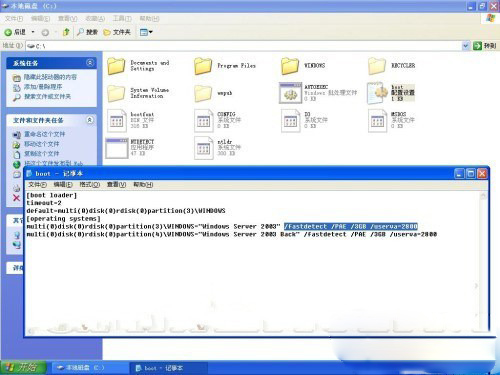Open the File menu in Notepad
Viewport: 500px width, 375px height.
pyautogui.click(x=37, y=184)
